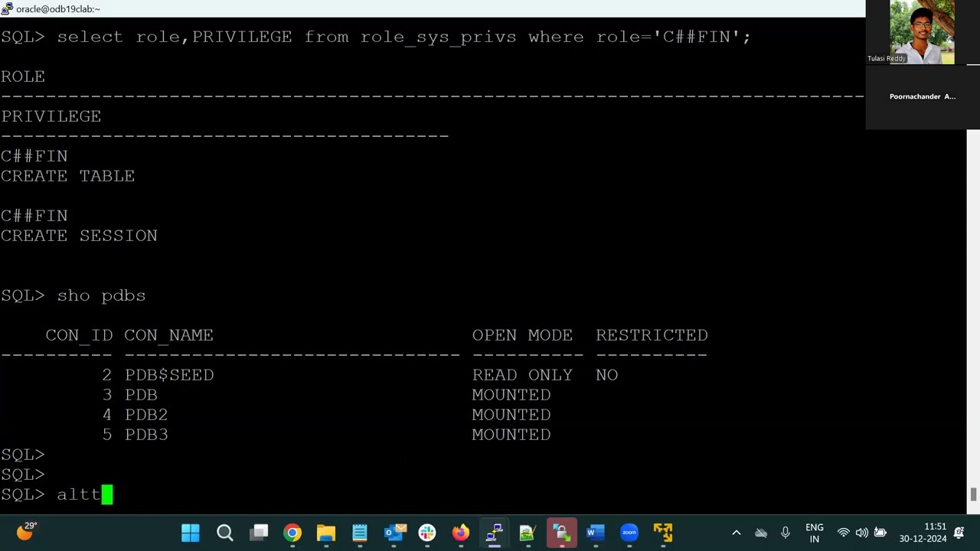
Task: Open taskbar Search
Action: [224, 533]
